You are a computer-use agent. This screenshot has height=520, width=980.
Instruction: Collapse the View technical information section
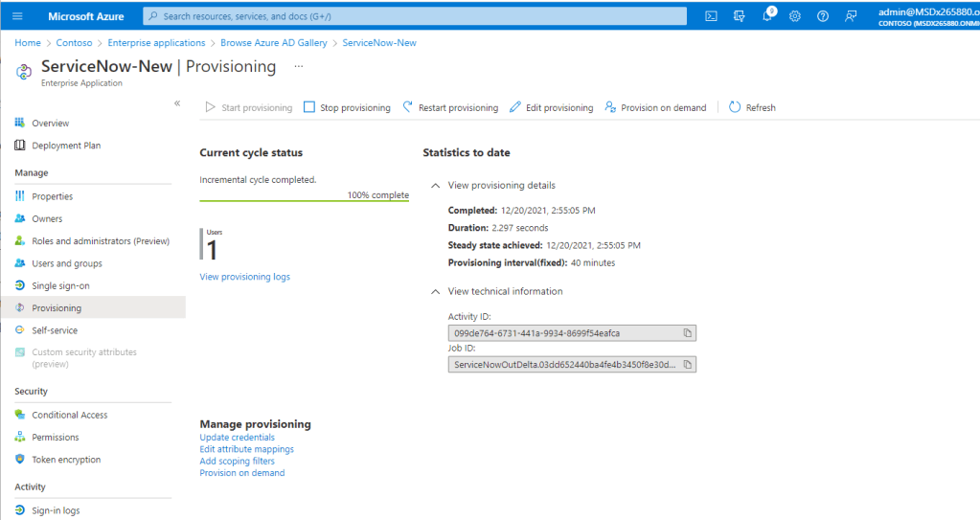[x=436, y=291]
